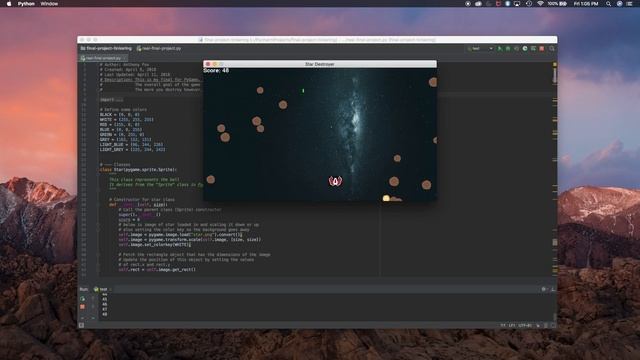Click the real-final-project.py breadcrumb in navigation bar
Image resolution: width=640 pixels, height=360 pixels.
coord(159,49)
